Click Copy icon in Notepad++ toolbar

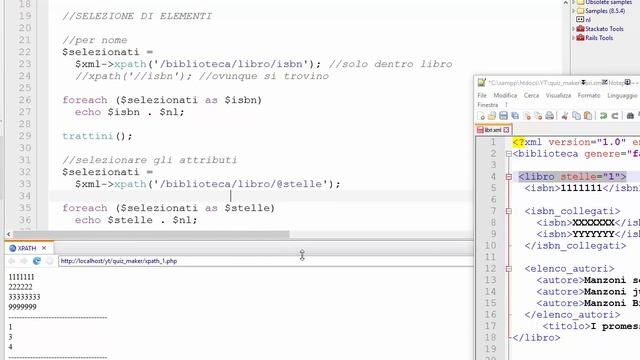coord(576,116)
